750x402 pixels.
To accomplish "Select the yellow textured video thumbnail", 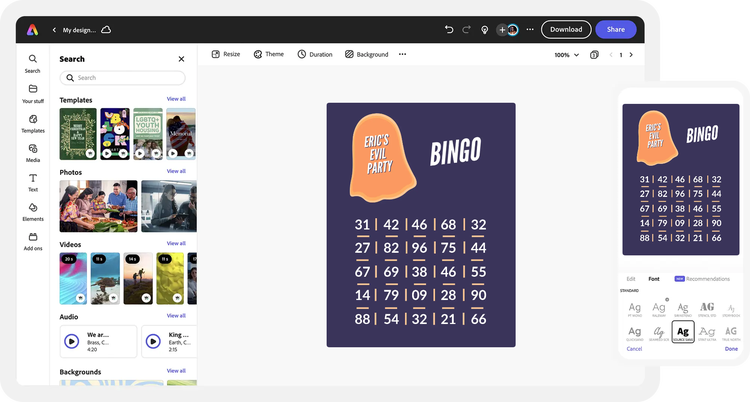I will pyautogui.click(x=170, y=279).
